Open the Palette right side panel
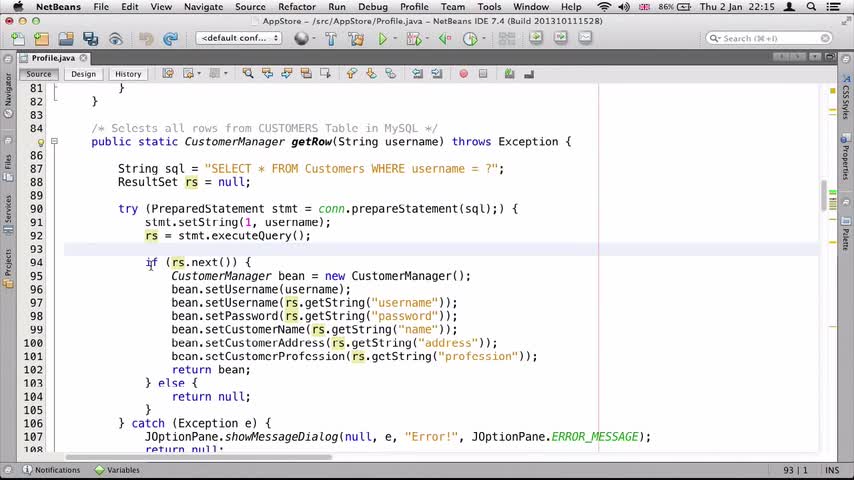The width and height of the screenshot is (854, 480). pos(846,233)
